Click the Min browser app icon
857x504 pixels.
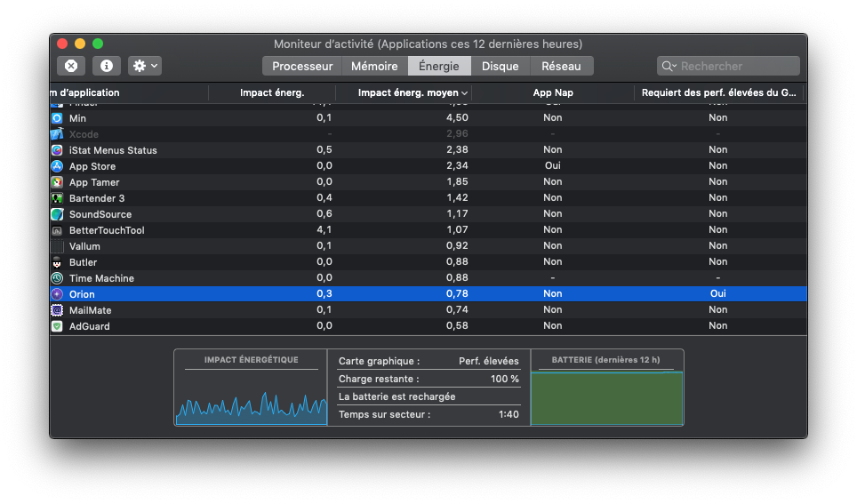coord(57,118)
